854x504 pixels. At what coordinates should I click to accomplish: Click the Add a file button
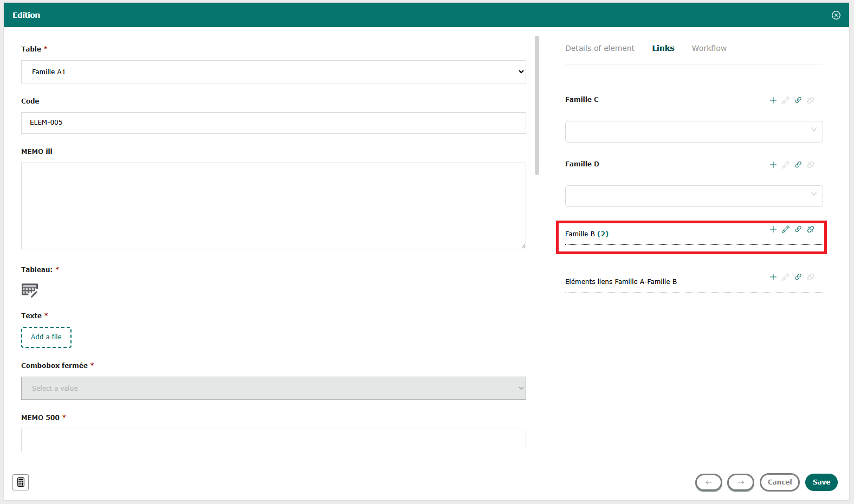pos(46,337)
